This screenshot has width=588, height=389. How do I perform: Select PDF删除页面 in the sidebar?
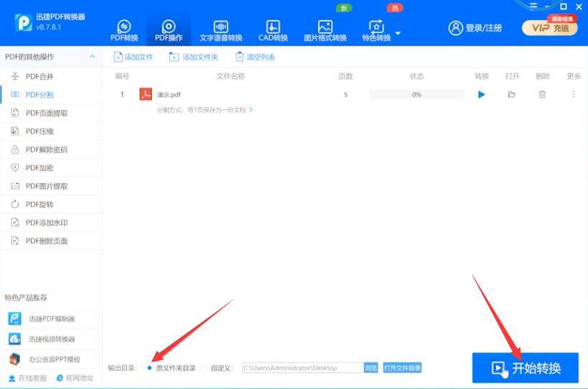pos(51,241)
